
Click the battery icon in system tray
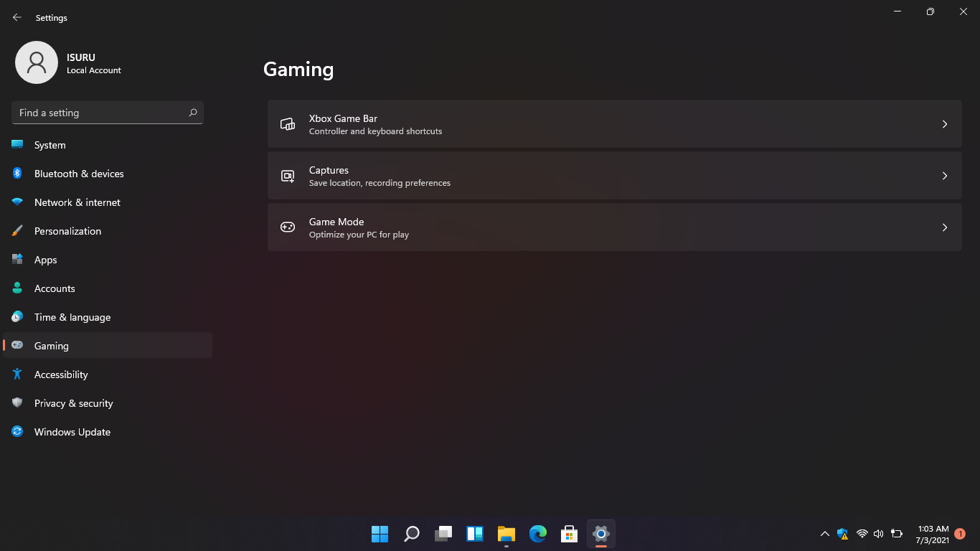tap(897, 534)
